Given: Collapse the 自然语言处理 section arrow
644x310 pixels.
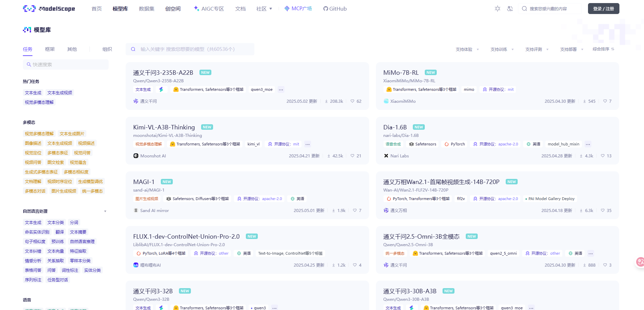Looking at the screenshot, I should point(105,211).
